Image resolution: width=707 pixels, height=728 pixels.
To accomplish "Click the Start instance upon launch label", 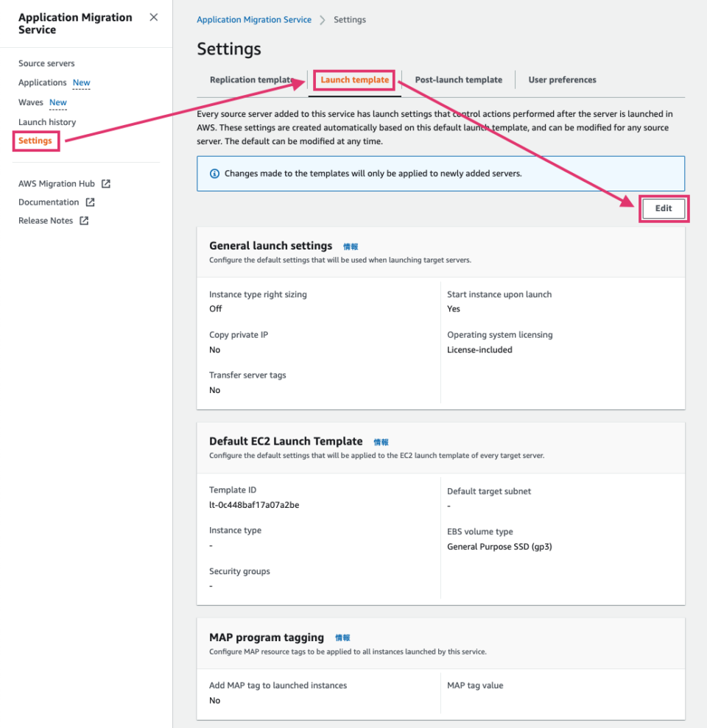I will click(x=499, y=294).
